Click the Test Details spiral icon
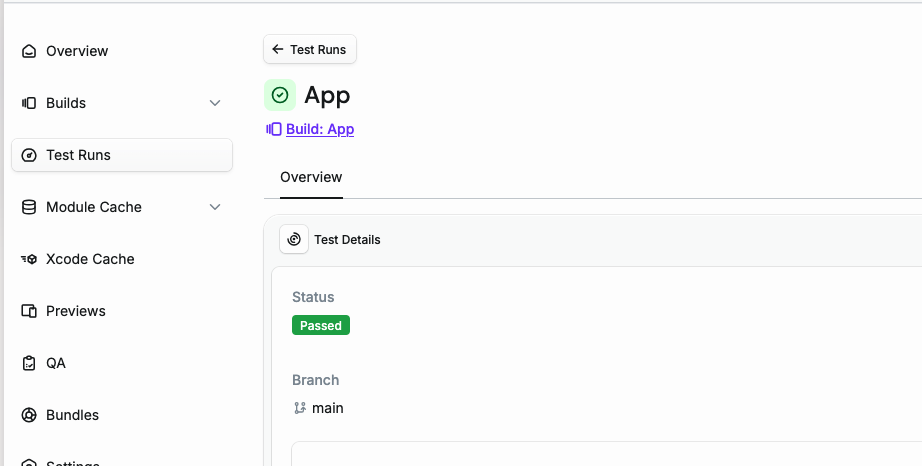The image size is (922, 466). tap(294, 239)
